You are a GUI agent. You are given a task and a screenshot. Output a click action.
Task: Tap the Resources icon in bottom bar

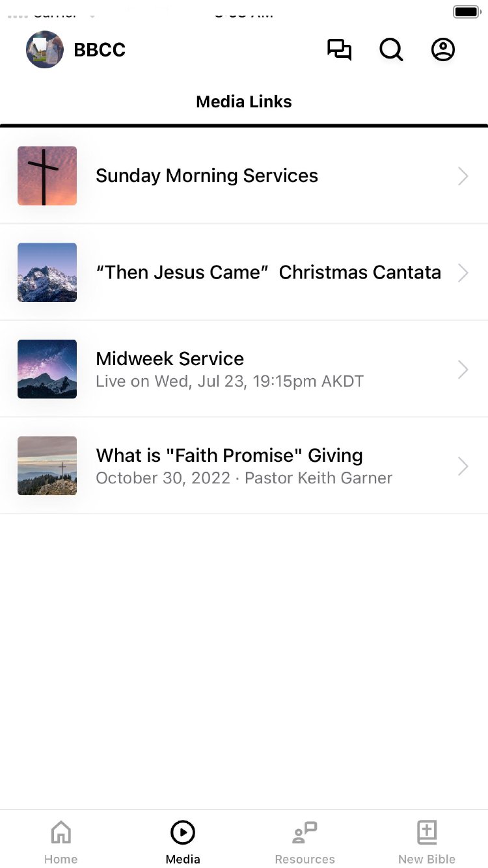305,832
